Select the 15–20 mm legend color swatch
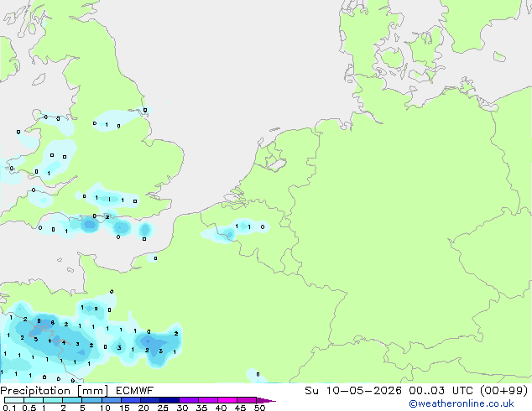The width and height of the screenshot is (532, 411). click(131, 400)
